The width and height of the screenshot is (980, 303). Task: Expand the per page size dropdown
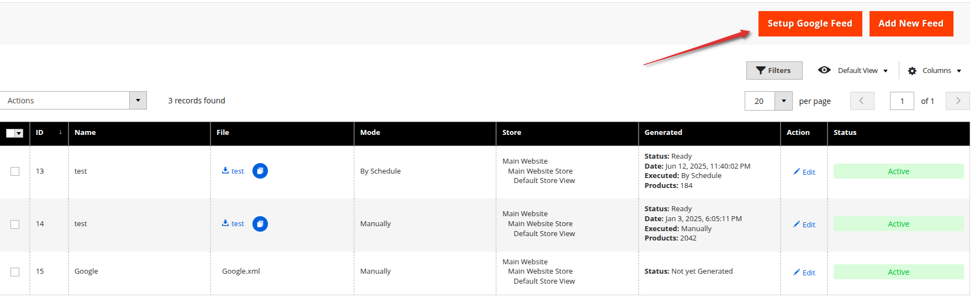pyautogui.click(x=783, y=101)
